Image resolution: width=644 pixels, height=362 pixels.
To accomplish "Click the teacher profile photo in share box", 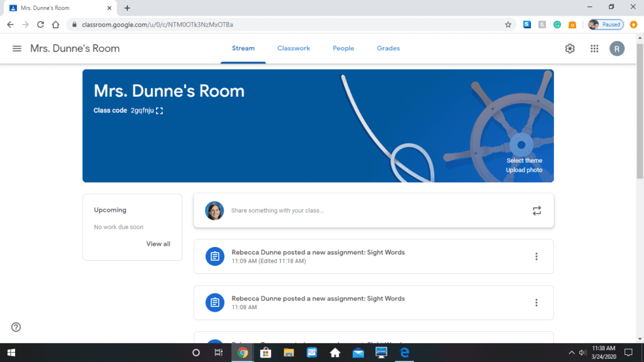I will pyautogui.click(x=214, y=211).
